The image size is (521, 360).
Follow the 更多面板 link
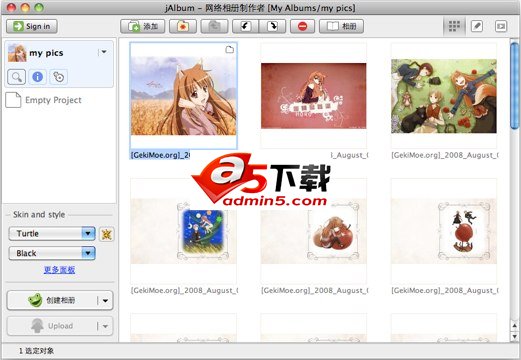pos(59,270)
